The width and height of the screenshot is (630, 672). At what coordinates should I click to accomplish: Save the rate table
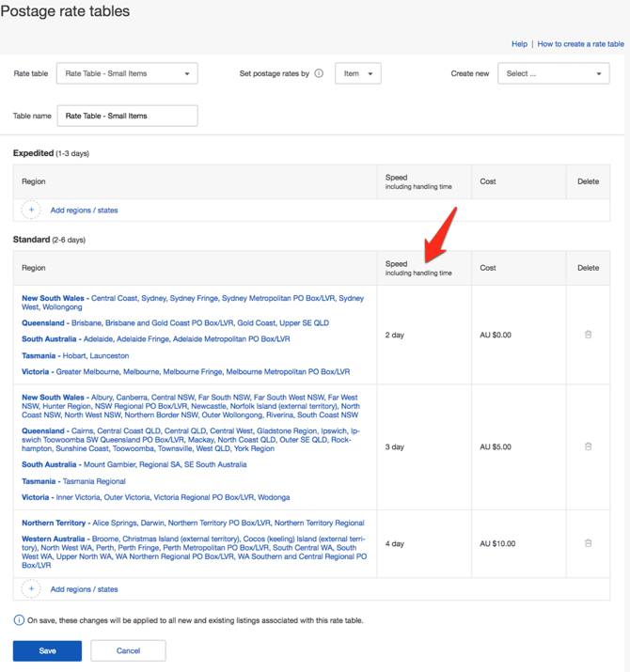click(x=47, y=650)
